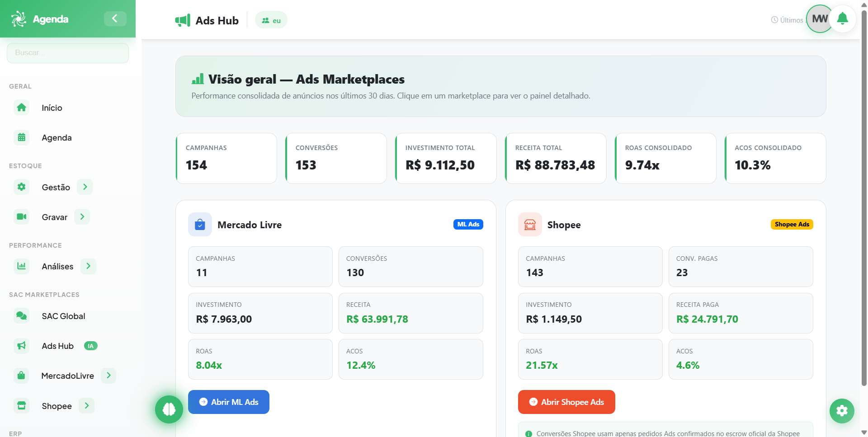The width and height of the screenshot is (868, 437).
Task: Click Mercado Livre ROAS value 8.04x
Action: [x=209, y=365]
